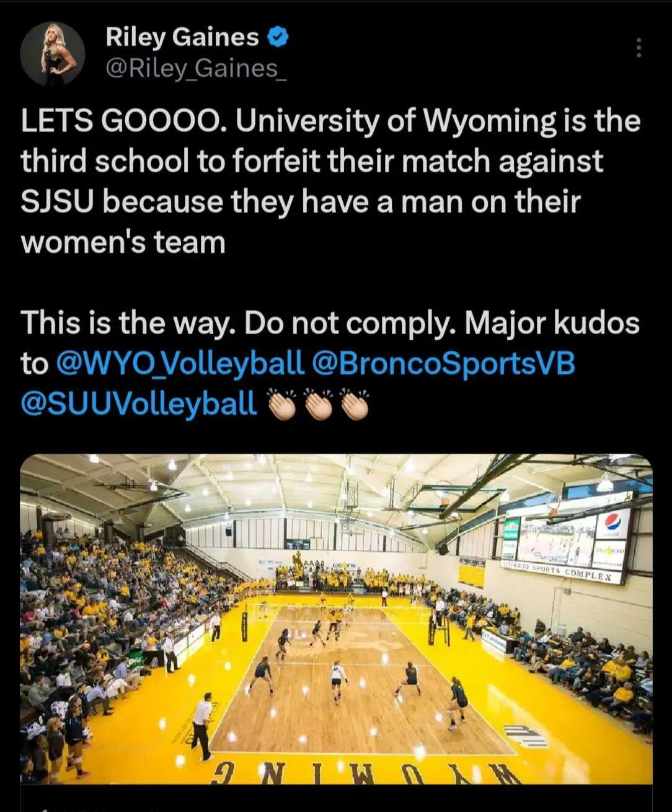The width and height of the screenshot is (672, 812).
Task: Open the @BroncoSportsVB mention
Action: tap(444, 363)
